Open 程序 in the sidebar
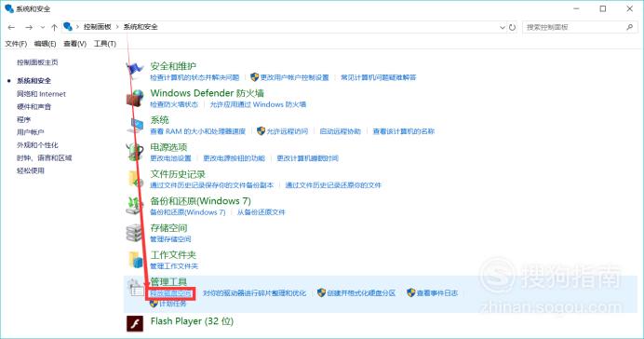The width and height of the screenshot is (644, 339). (x=23, y=119)
